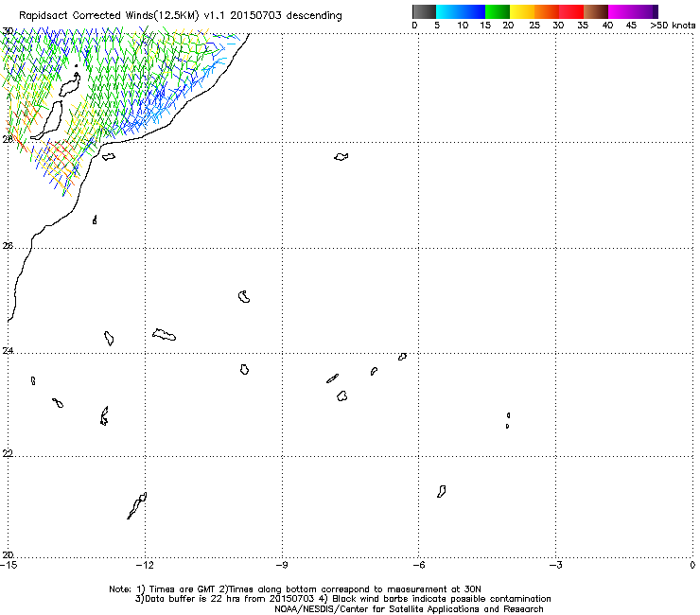The image size is (700, 615).
Task: Select the "-12" longitude axis label
Action: click(145, 566)
